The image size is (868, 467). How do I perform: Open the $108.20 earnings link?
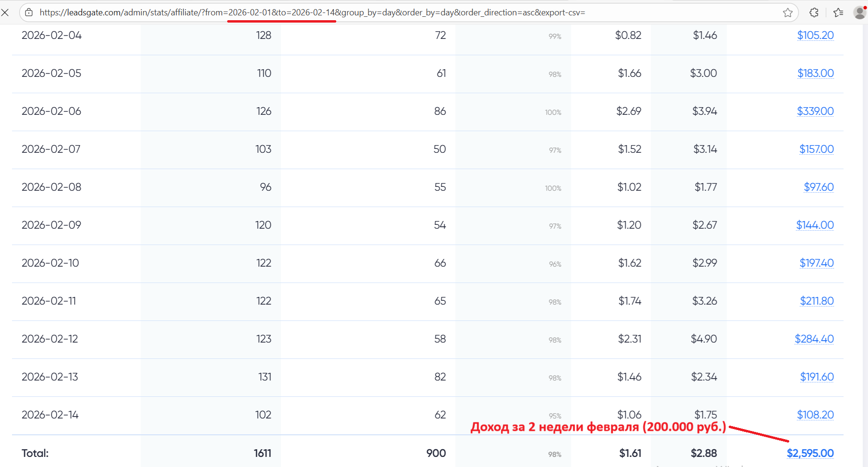tap(815, 415)
